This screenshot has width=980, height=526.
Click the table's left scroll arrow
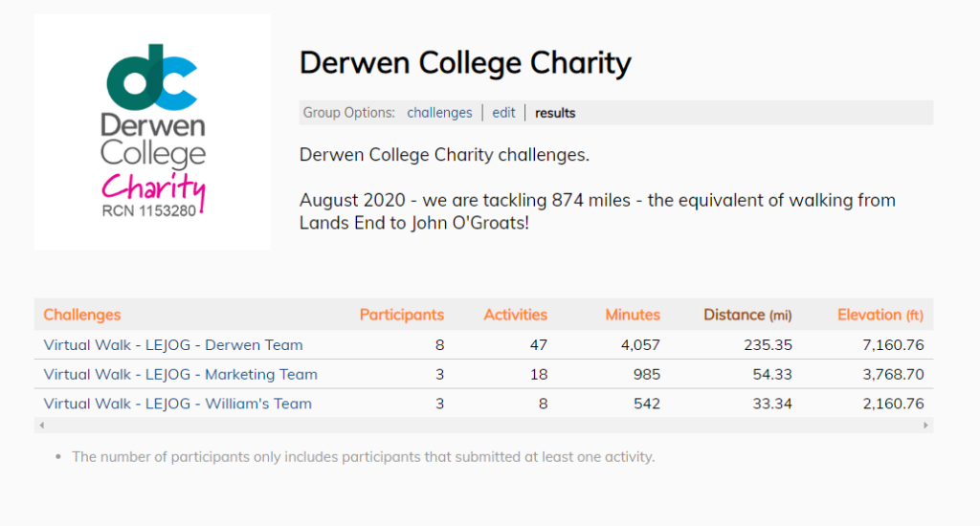coord(42,426)
